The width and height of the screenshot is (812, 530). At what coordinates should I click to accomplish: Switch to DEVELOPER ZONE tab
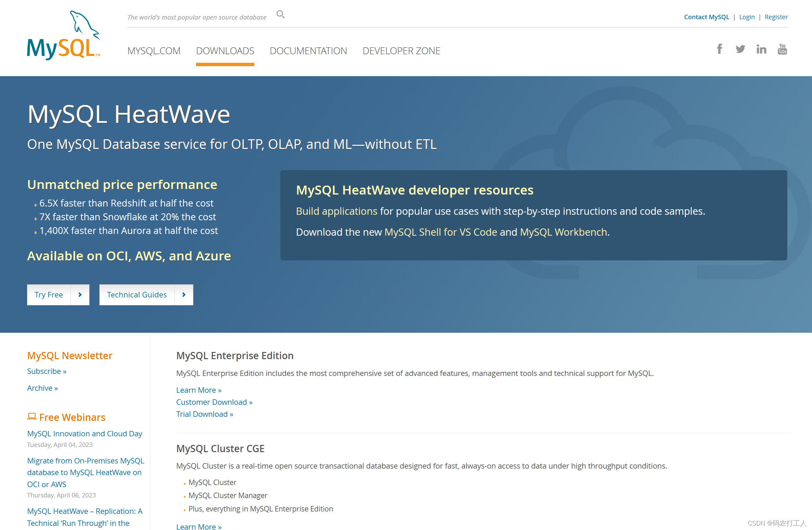click(401, 51)
